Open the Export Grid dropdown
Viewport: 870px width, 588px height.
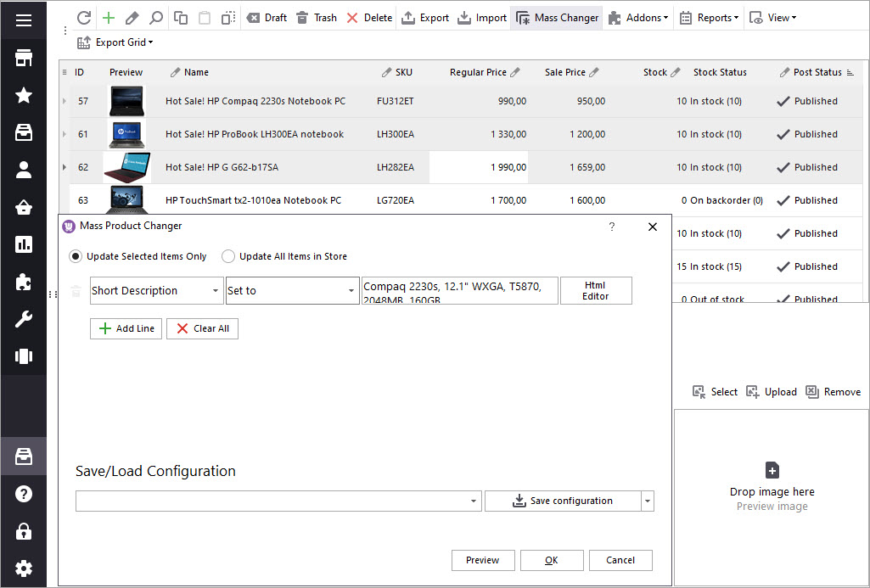point(115,42)
